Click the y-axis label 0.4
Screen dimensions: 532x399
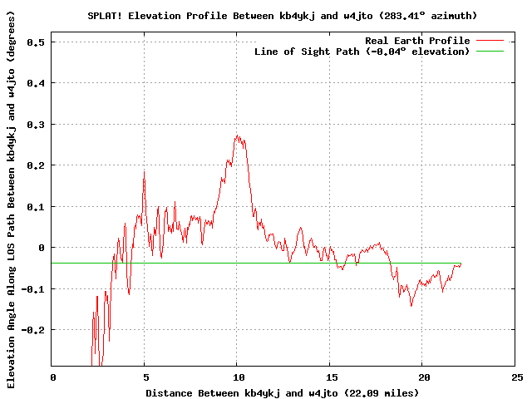[x=36, y=83]
